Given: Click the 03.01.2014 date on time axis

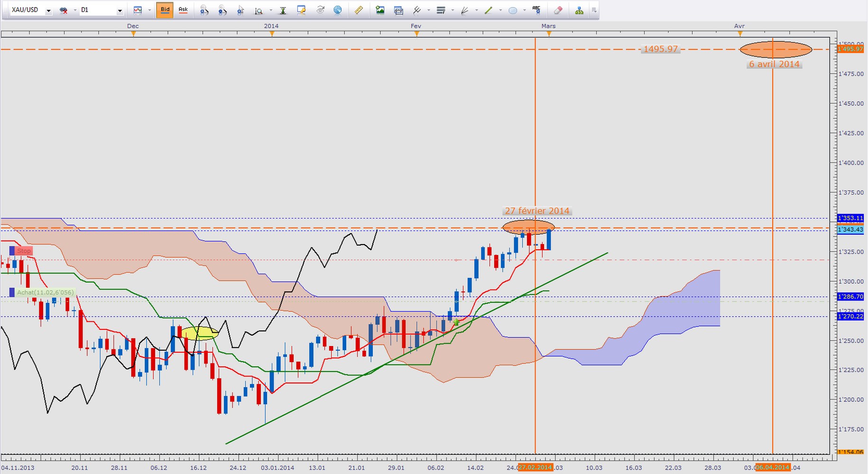Looking at the screenshot, I should [277, 468].
